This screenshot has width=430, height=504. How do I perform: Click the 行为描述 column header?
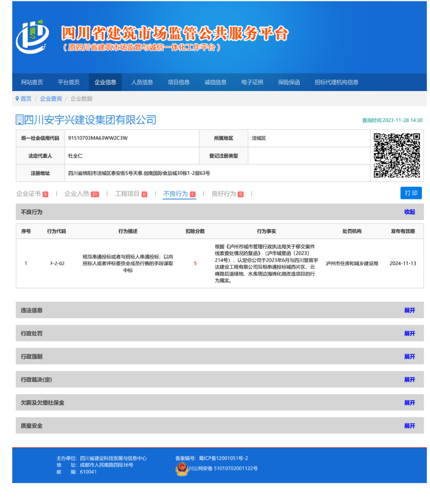pos(128,231)
